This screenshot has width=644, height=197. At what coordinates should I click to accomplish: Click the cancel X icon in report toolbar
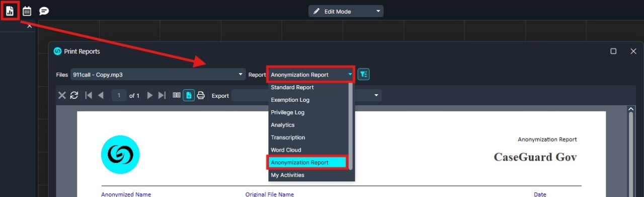point(62,95)
